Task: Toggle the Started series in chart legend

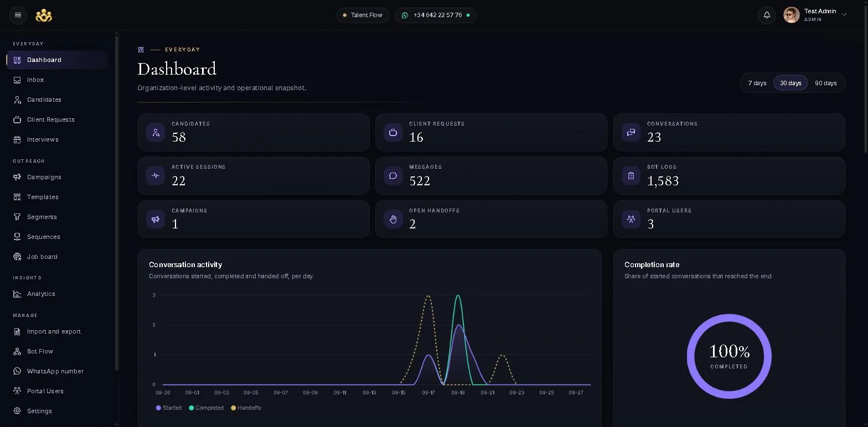Action: tap(169, 408)
